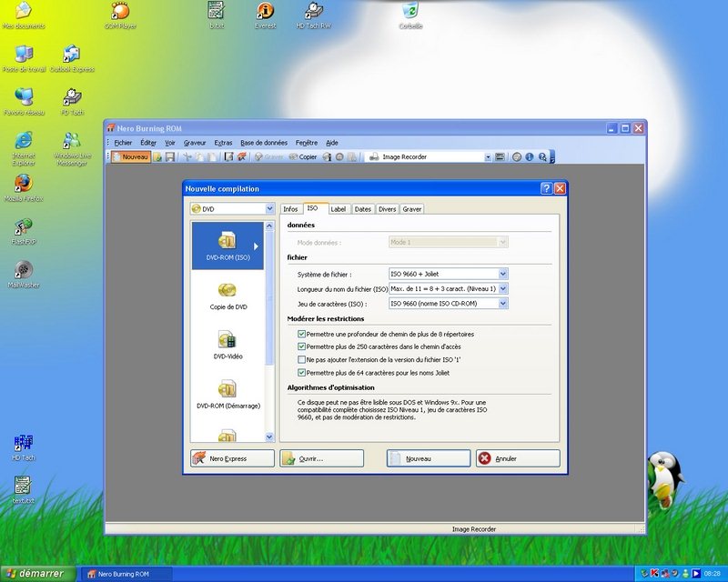728x582 pixels.
Task: Click the compilation properties toolbar icon
Action: point(228,157)
